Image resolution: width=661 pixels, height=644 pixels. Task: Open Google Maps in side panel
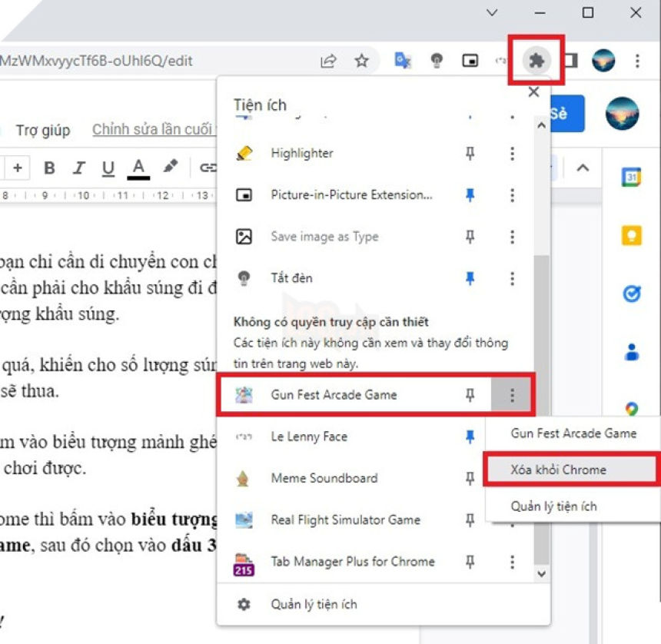(631, 408)
